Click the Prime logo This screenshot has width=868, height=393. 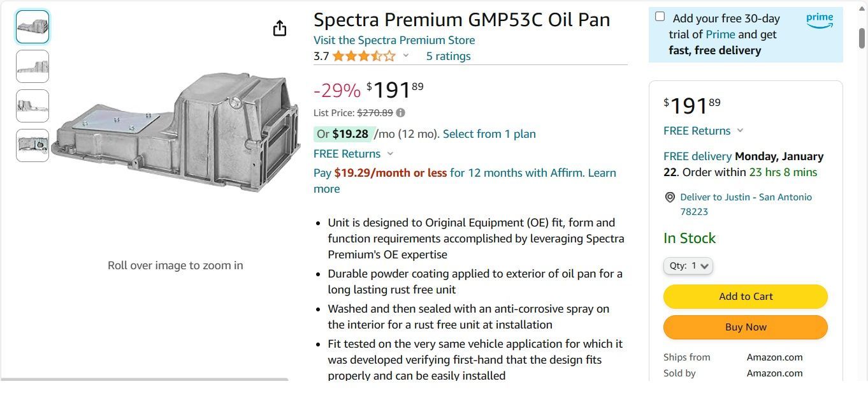click(x=819, y=20)
